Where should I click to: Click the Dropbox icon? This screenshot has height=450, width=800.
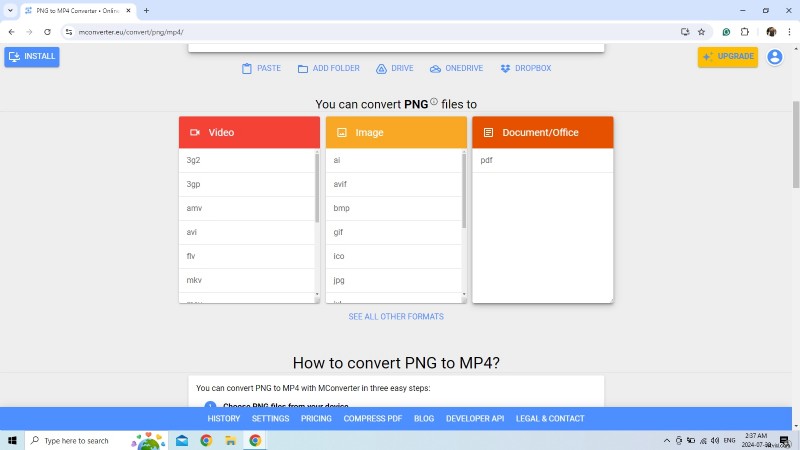tap(505, 68)
